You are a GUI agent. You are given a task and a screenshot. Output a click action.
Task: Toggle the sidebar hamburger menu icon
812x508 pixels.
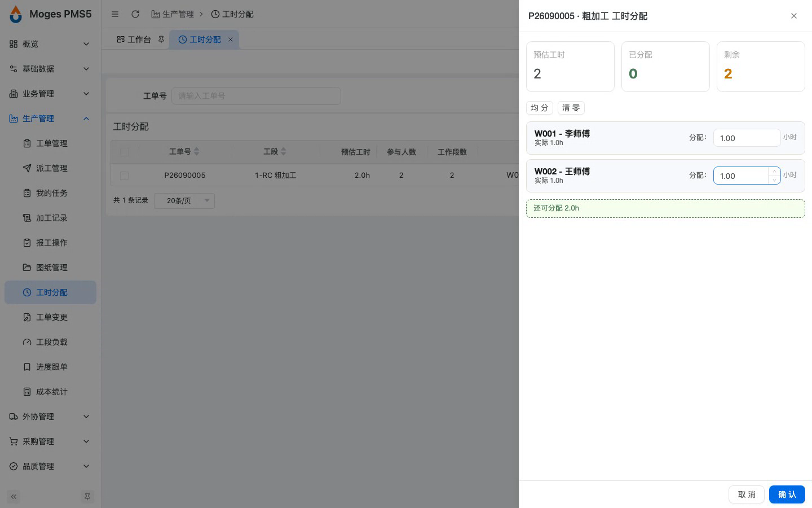click(x=115, y=14)
